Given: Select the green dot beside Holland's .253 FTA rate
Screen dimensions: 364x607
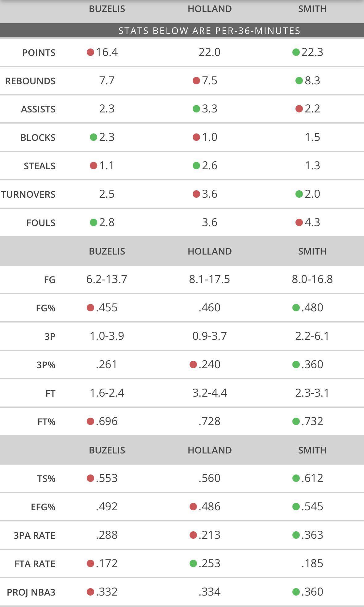Looking at the screenshot, I should (193, 563).
